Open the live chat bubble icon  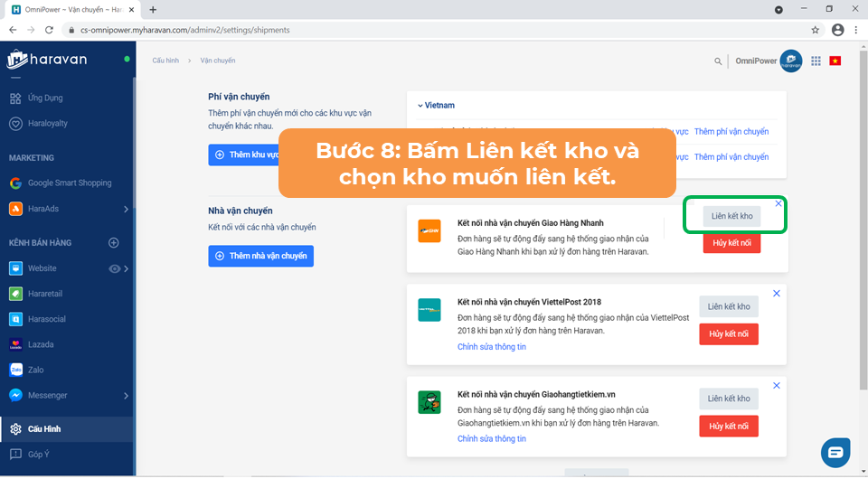[x=835, y=453]
